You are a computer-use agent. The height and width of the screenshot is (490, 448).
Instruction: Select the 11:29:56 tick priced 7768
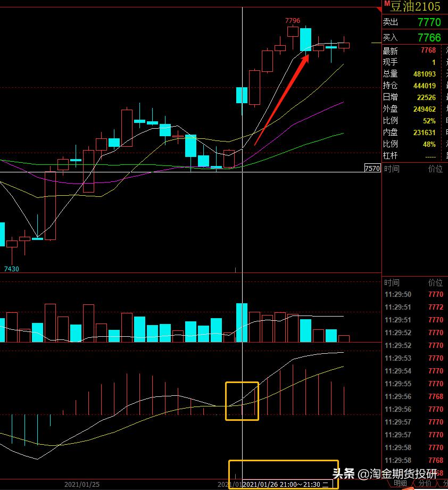pyautogui.click(x=414, y=396)
